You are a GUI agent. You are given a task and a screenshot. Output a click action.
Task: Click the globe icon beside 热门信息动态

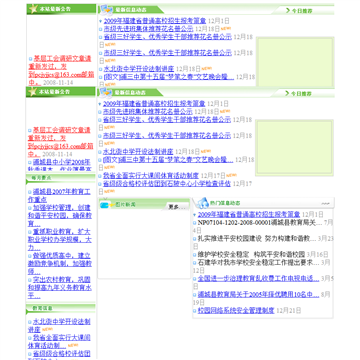point(203,202)
